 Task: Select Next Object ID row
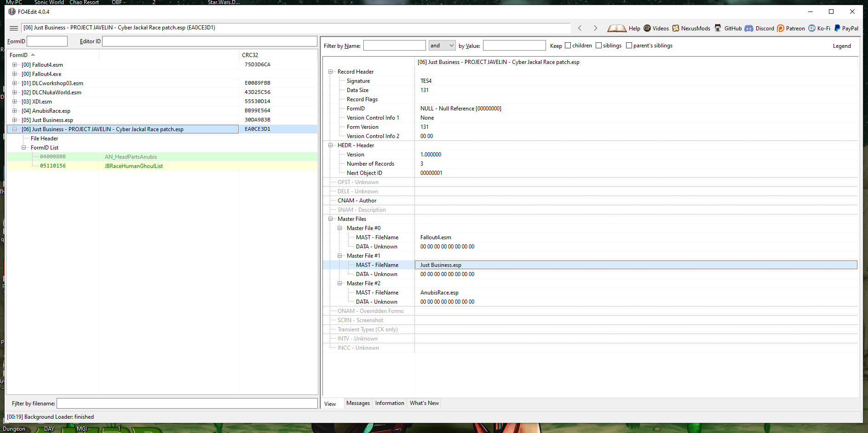590,173
